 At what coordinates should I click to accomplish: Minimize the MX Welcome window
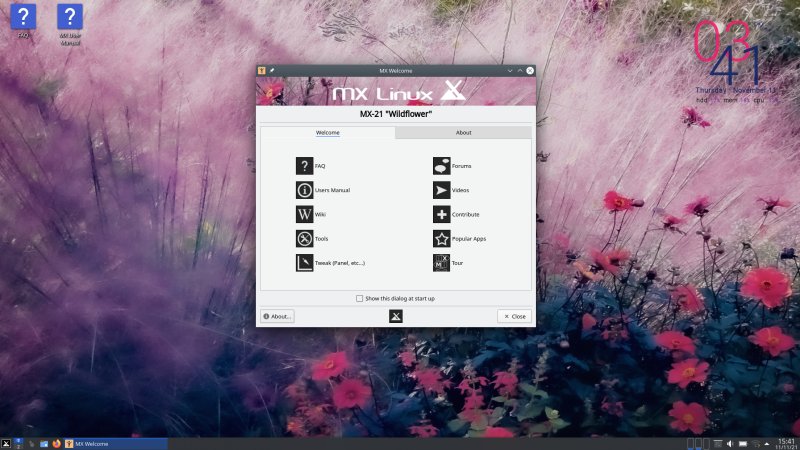[x=510, y=70]
